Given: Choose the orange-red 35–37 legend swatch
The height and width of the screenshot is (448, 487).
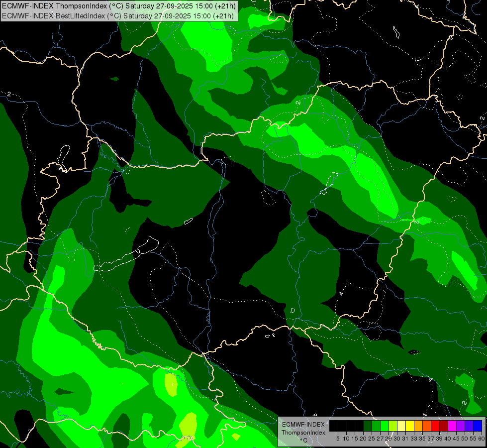Looking at the screenshot, I should [x=427, y=426].
